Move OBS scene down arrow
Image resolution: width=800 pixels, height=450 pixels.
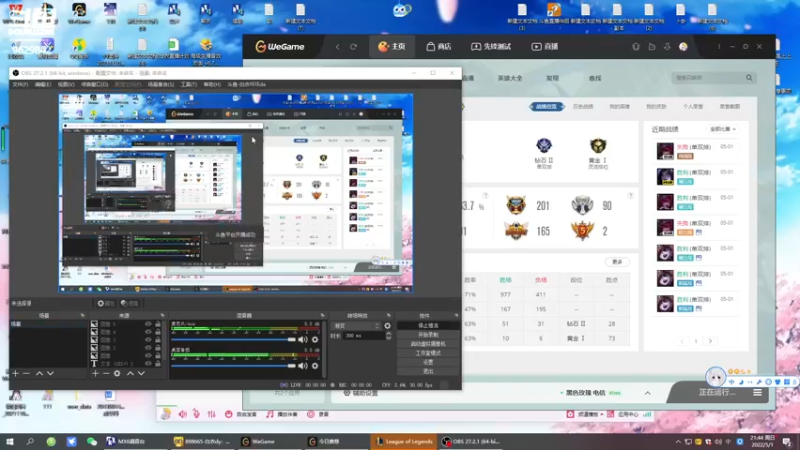51,373
